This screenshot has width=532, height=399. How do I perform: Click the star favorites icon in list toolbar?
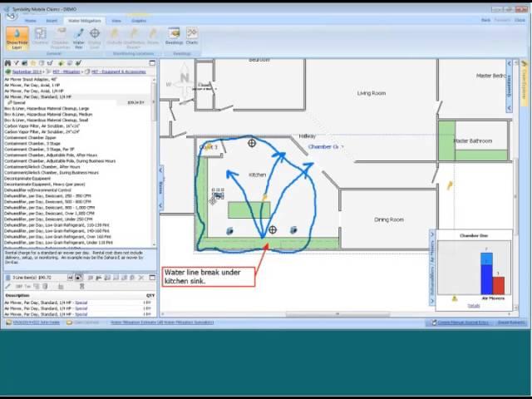tap(33, 63)
